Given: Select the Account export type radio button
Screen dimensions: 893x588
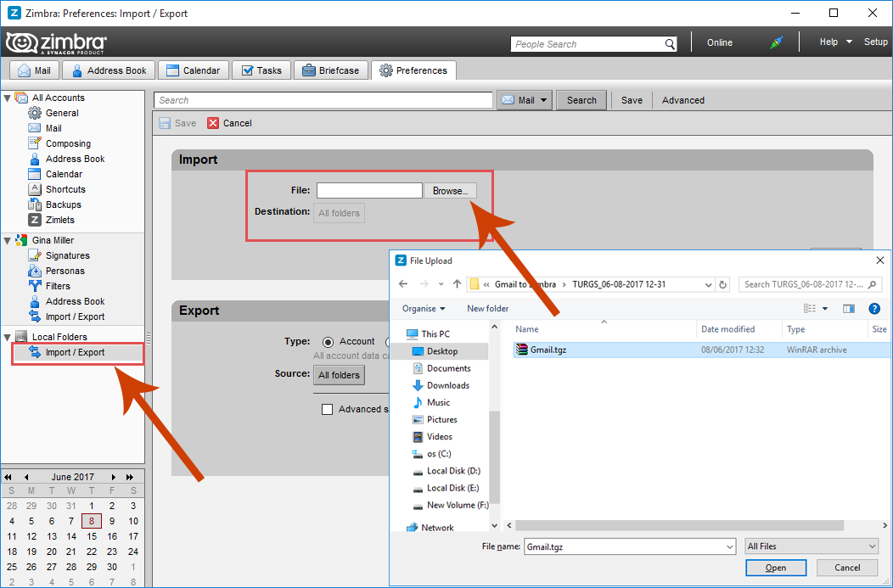Looking at the screenshot, I should [328, 342].
